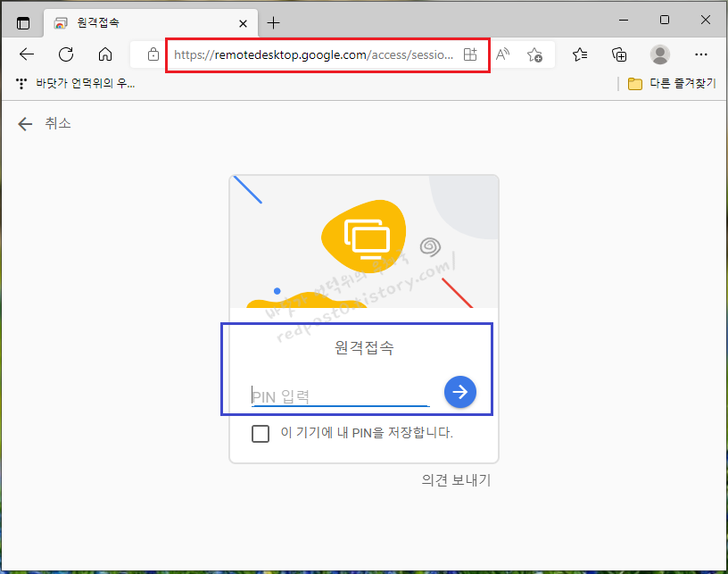Viewport: 728px width, 574px height.
Task: Focus the PIN 입력 field
Action: (x=340, y=396)
